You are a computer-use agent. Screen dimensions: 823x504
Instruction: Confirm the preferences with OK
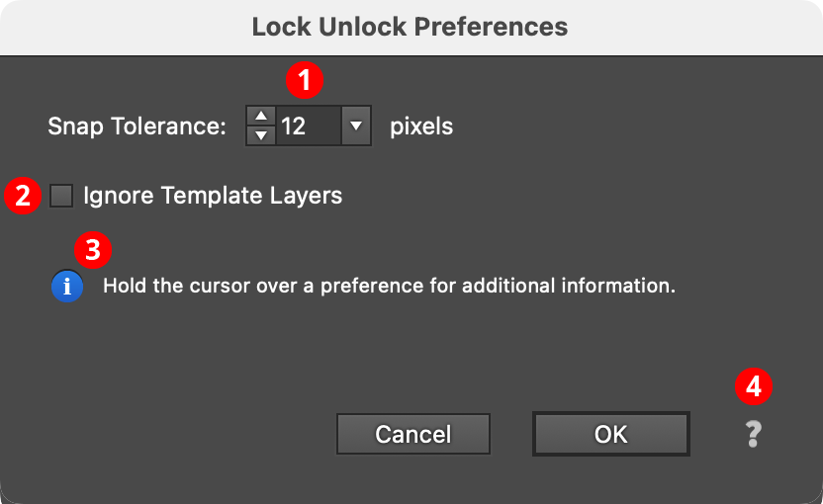coord(610,434)
